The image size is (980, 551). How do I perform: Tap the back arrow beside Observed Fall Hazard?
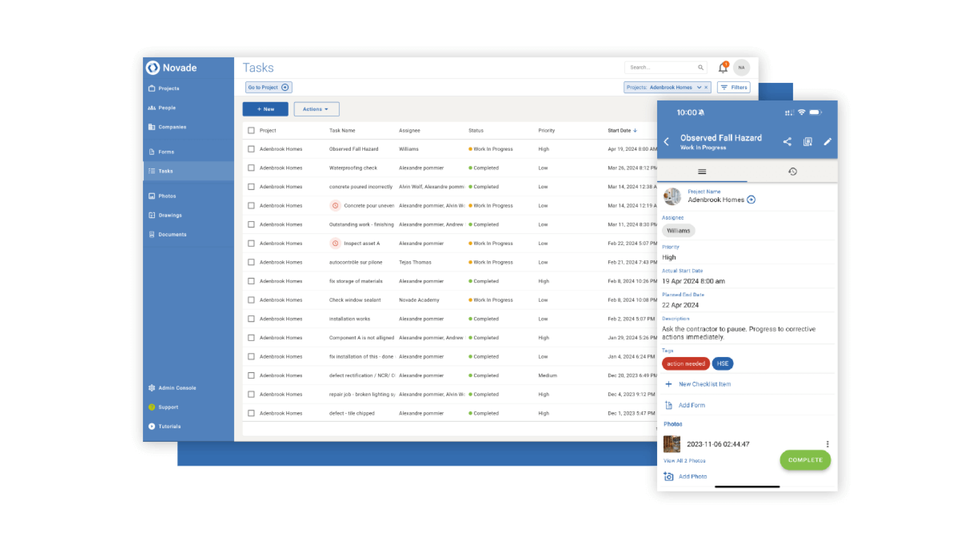(667, 142)
